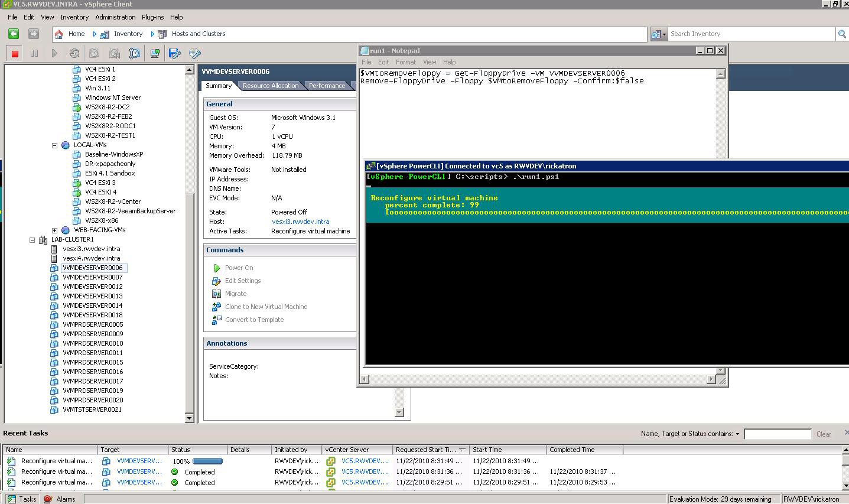Click the Requested Start Time sort arrow
The height and width of the screenshot is (504, 849).
point(462,450)
